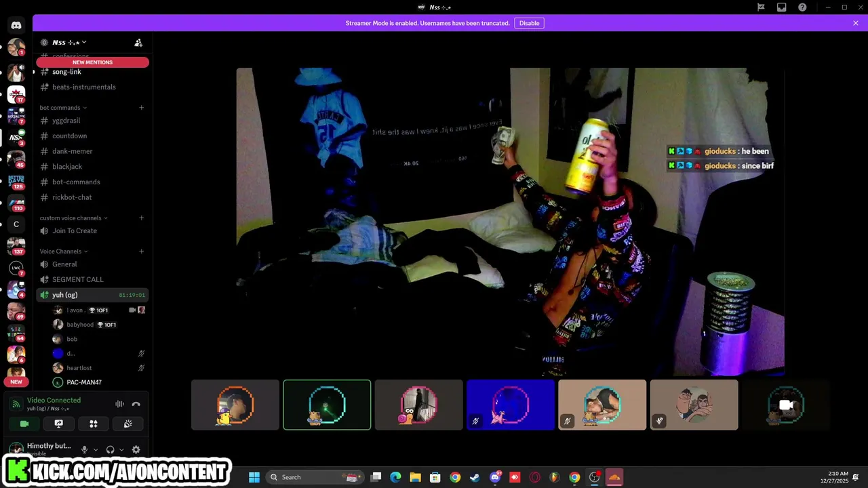Collapse the Voice Channels category
The image size is (868, 488).
click(64, 251)
